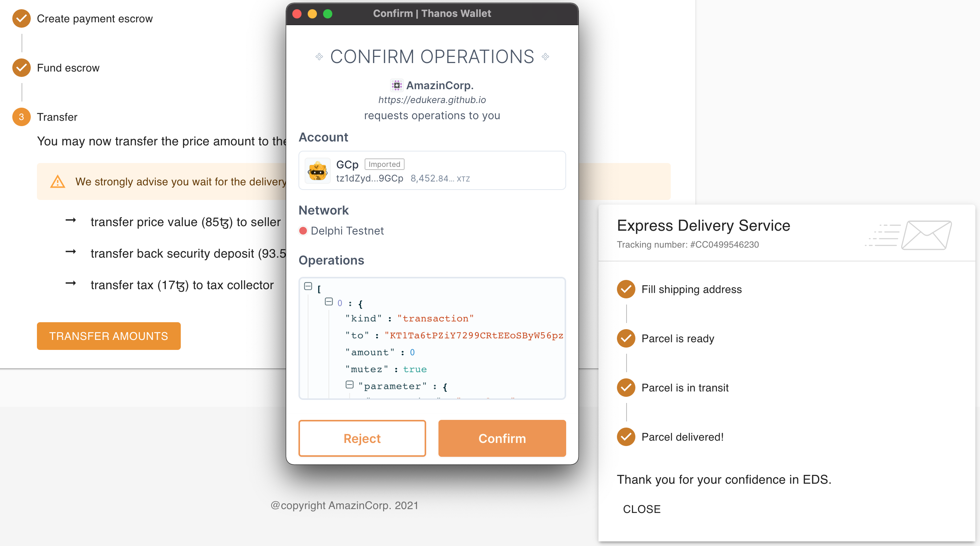
Task: Click "Thank you for your confidence in EDS."
Action: click(724, 479)
